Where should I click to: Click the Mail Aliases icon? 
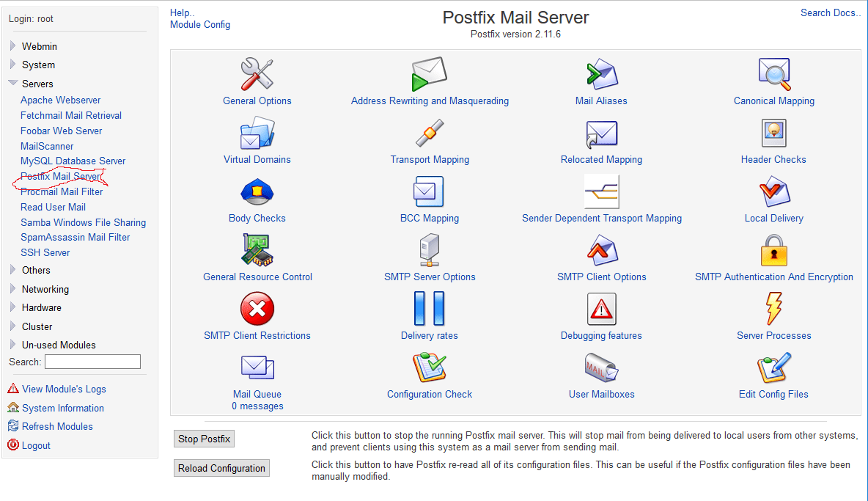[x=602, y=73]
